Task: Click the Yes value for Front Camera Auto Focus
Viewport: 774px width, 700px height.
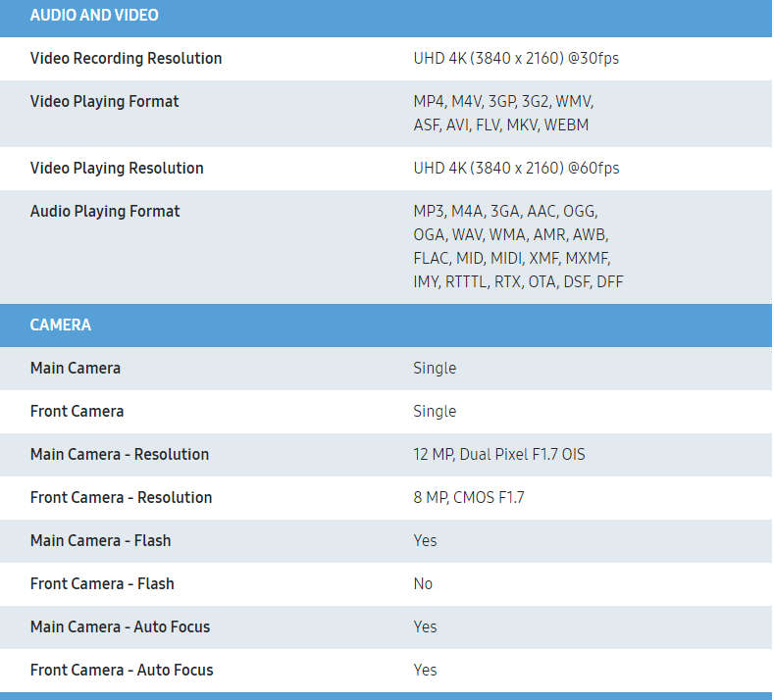Action: 425,670
